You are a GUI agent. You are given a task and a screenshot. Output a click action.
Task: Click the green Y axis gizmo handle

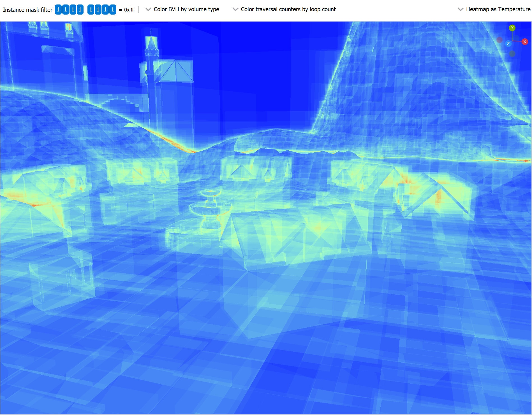[x=512, y=28]
